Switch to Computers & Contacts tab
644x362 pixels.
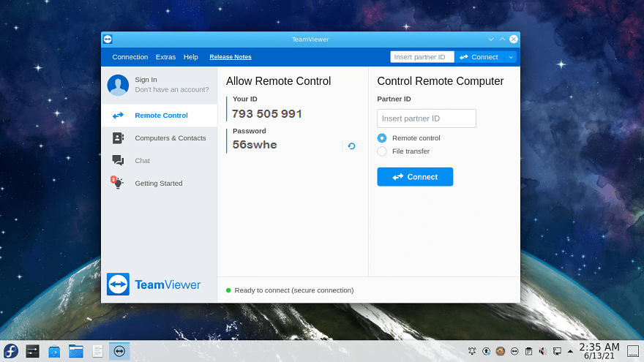[x=160, y=138]
